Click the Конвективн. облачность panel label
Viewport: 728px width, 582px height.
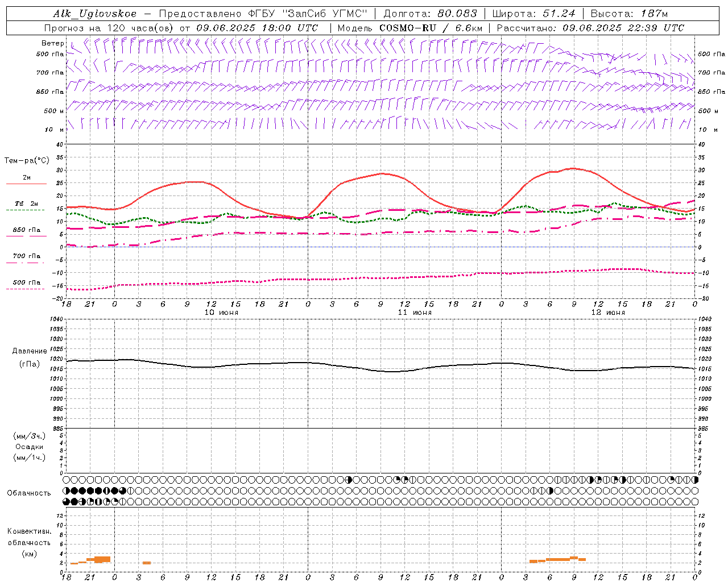29,537
